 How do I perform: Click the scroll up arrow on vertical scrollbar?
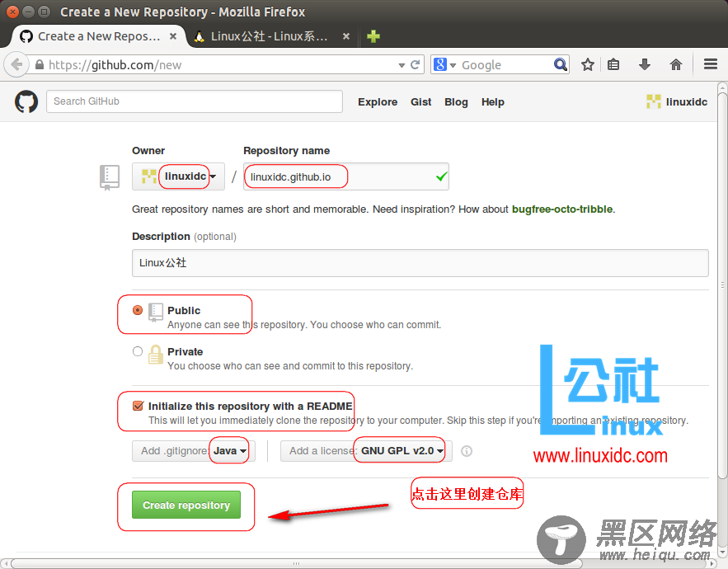click(x=722, y=87)
